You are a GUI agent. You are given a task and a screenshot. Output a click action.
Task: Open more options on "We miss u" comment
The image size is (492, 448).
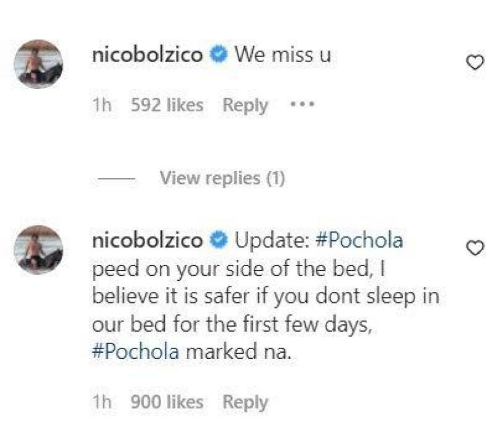pos(302,105)
